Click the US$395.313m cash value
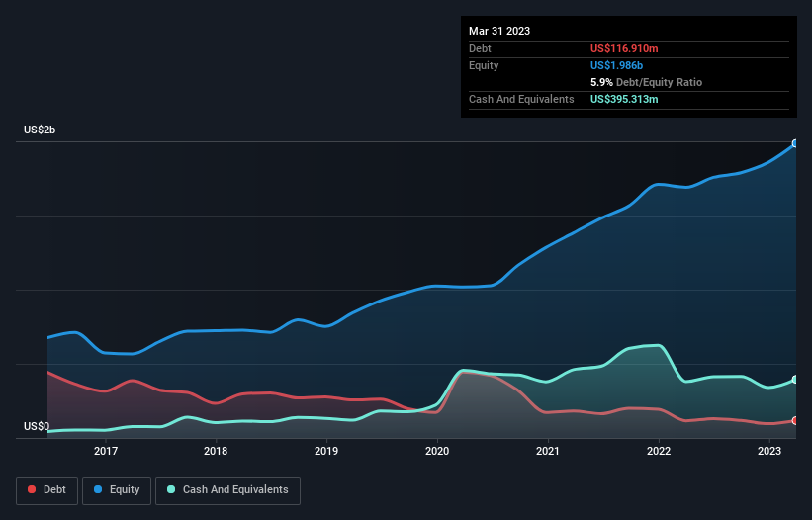This screenshot has width=812, height=520. (624, 99)
